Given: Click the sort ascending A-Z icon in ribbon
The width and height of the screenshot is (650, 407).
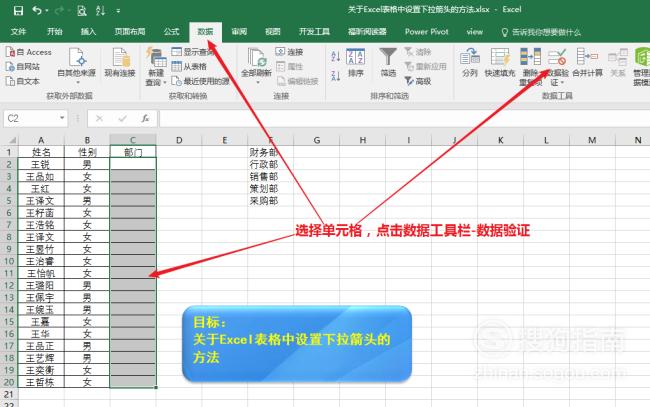Looking at the screenshot, I should [x=336, y=55].
